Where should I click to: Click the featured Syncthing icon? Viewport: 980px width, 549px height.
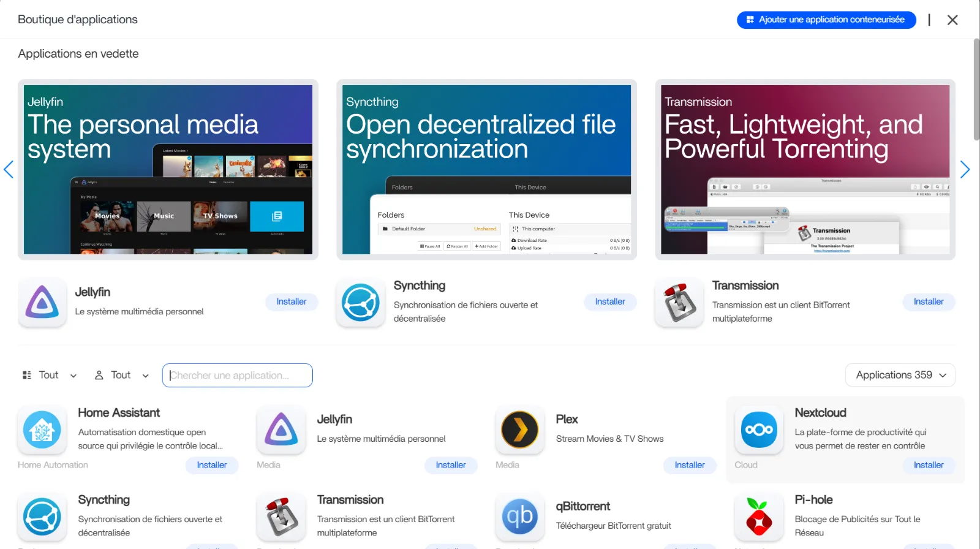(x=360, y=302)
